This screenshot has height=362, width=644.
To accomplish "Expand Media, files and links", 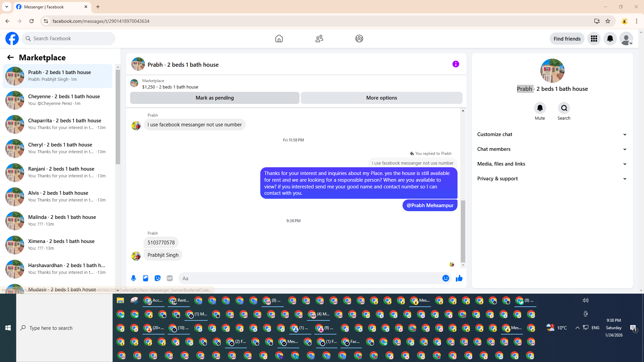I will (552, 164).
